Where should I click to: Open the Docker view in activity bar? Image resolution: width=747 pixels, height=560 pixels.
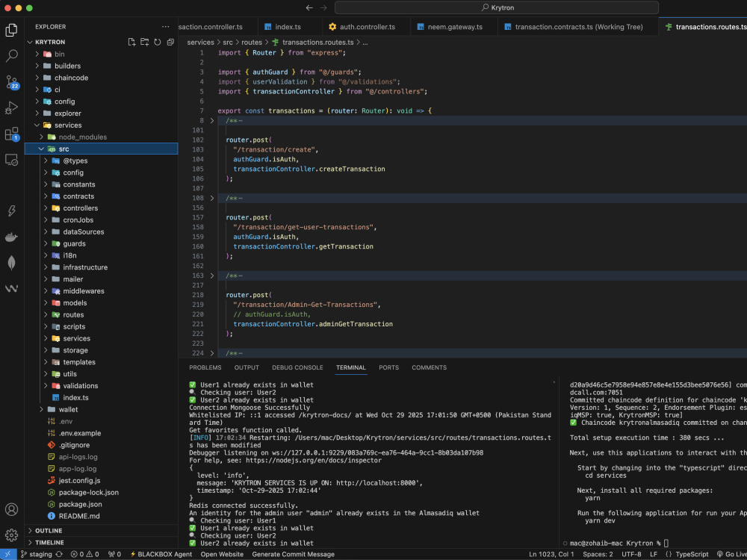point(11,237)
